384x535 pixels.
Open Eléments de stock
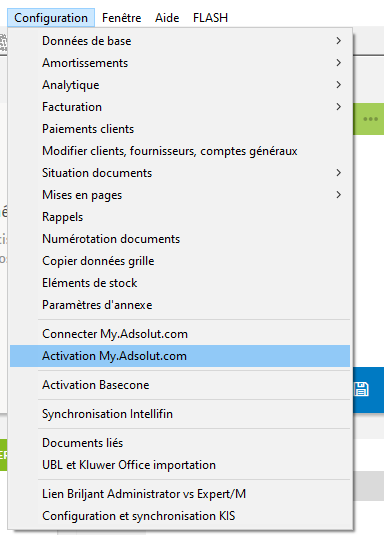[x=180, y=283]
